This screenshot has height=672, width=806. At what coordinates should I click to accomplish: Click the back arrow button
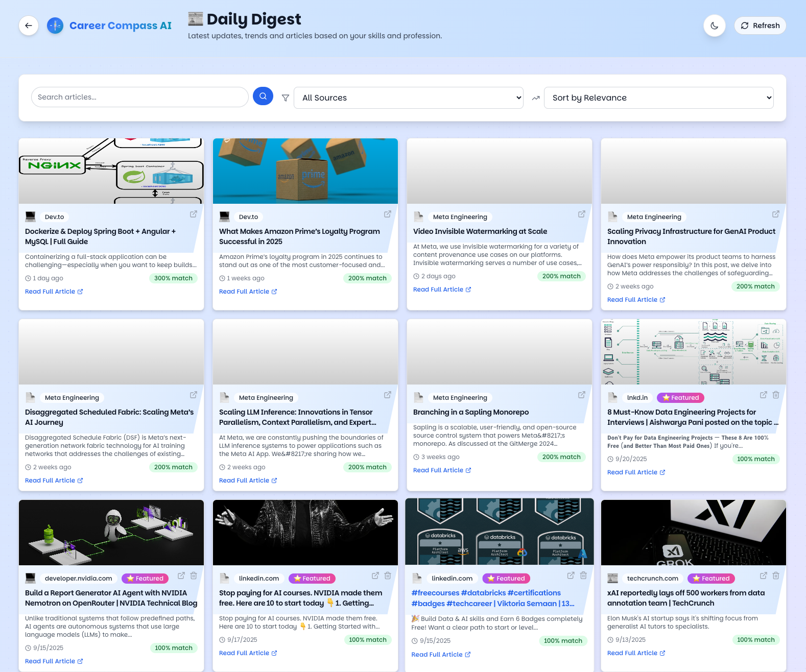29,26
